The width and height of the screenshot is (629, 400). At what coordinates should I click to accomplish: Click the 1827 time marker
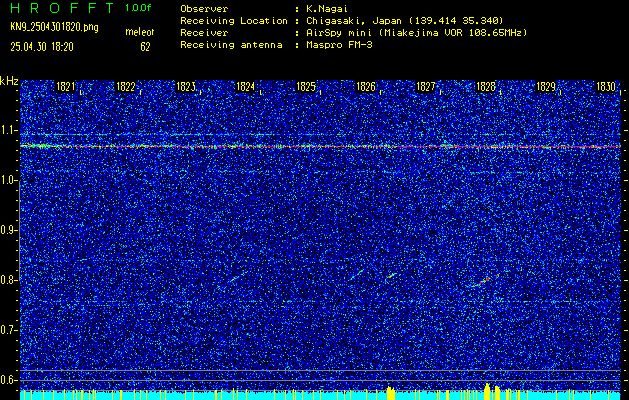tap(426, 87)
